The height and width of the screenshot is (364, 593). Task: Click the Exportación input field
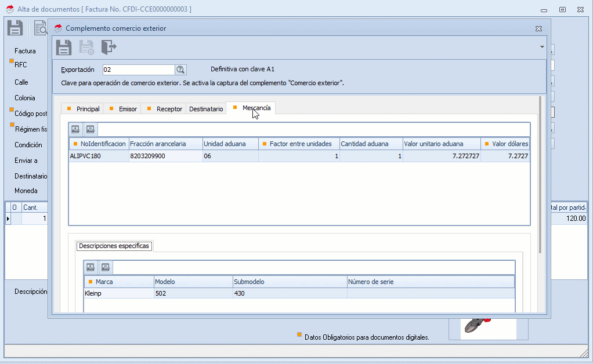coord(138,70)
